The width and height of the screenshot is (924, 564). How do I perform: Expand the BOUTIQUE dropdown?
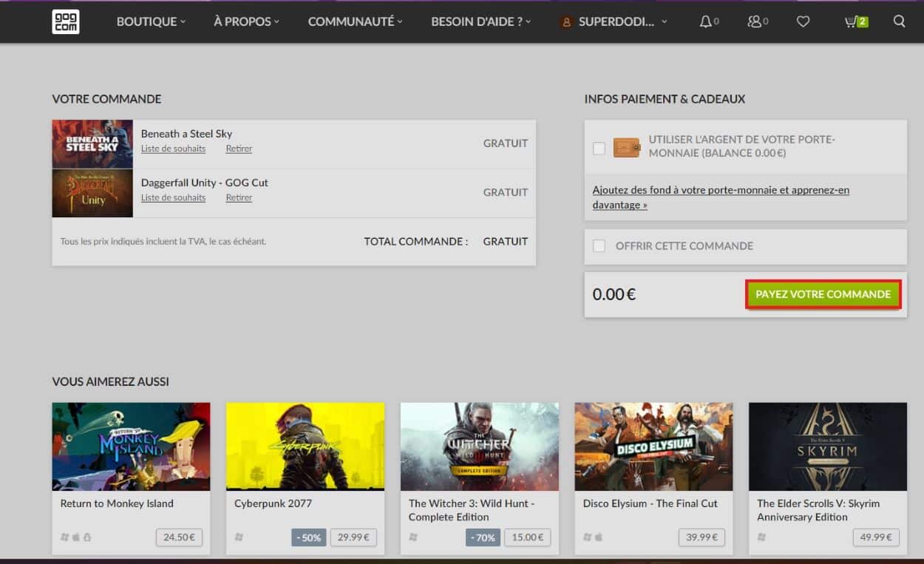click(x=150, y=21)
